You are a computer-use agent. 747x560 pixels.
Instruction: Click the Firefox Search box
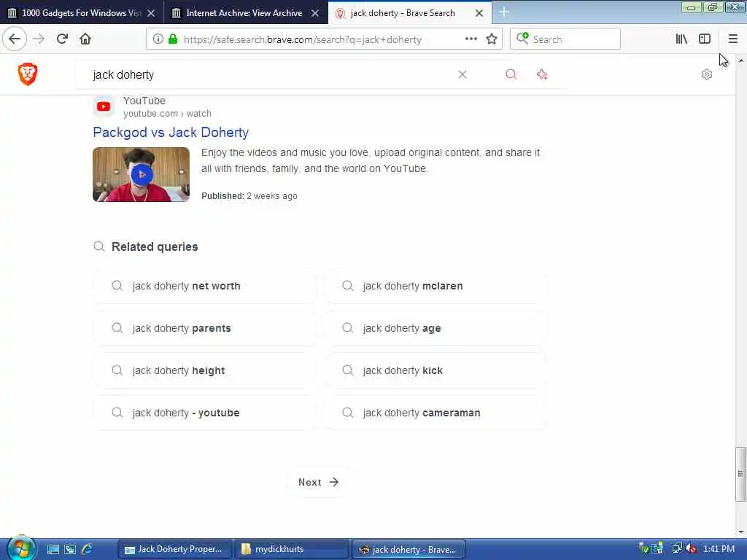point(565,39)
